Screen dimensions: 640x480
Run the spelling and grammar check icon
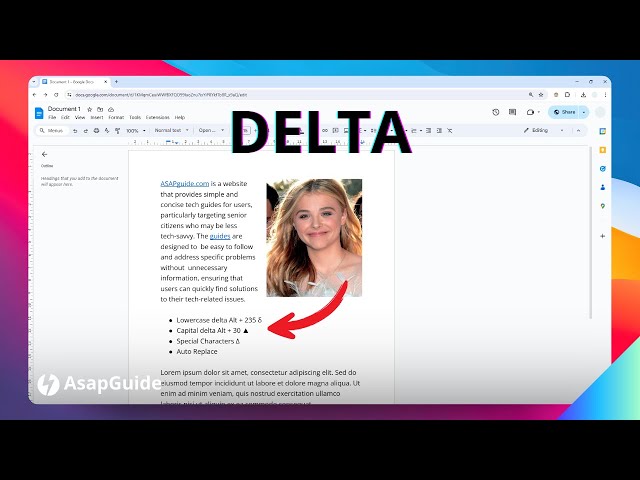click(x=107, y=131)
